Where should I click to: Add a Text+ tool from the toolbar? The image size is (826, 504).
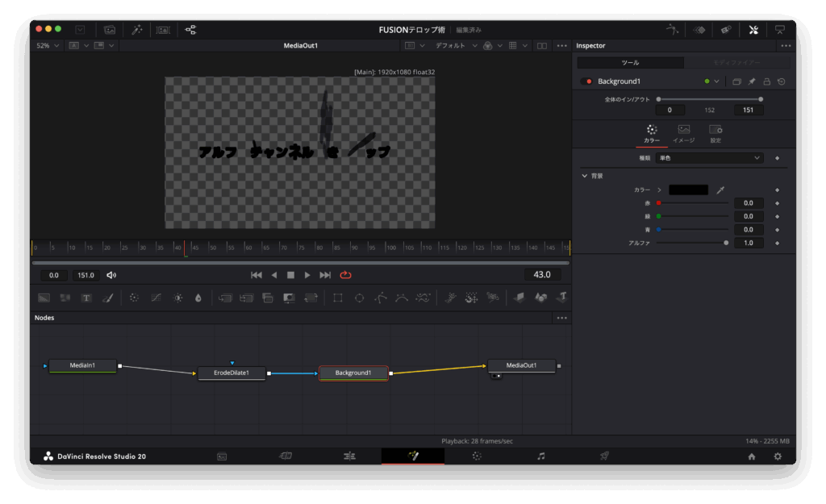[86, 298]
